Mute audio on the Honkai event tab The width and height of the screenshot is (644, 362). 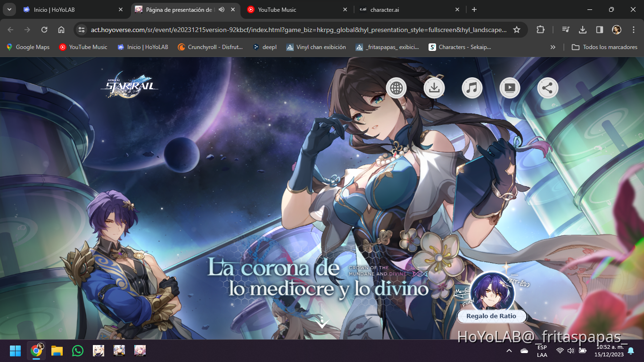[221, 9]
